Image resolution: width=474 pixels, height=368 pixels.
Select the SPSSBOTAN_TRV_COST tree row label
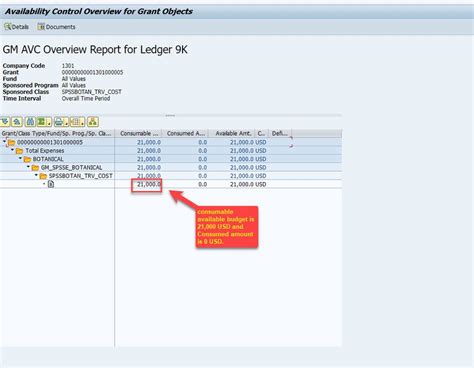pos(81,176)
